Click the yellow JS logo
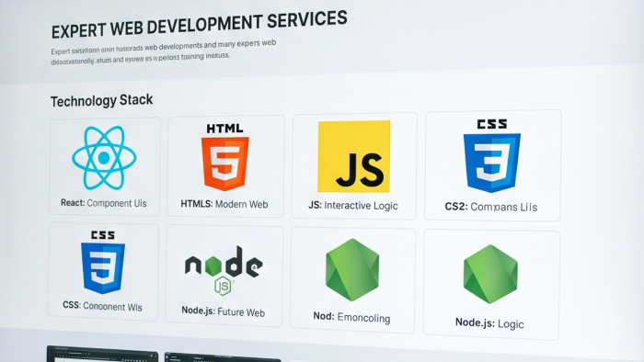This screenshot has width=644, height=362. tap(354, 156)
